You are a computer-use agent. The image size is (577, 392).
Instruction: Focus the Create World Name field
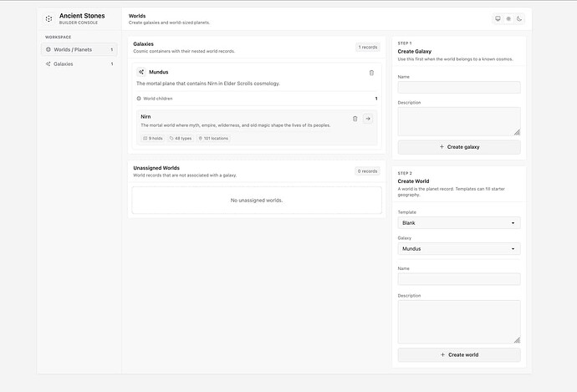click(x=459, y=279)
